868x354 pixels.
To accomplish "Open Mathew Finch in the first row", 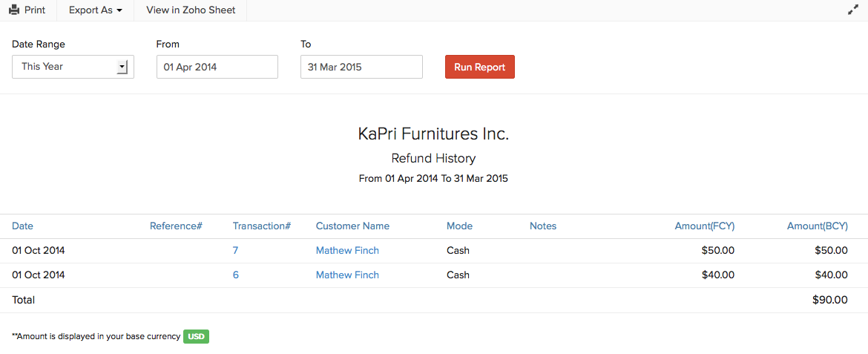I will [x=347, y=251].
